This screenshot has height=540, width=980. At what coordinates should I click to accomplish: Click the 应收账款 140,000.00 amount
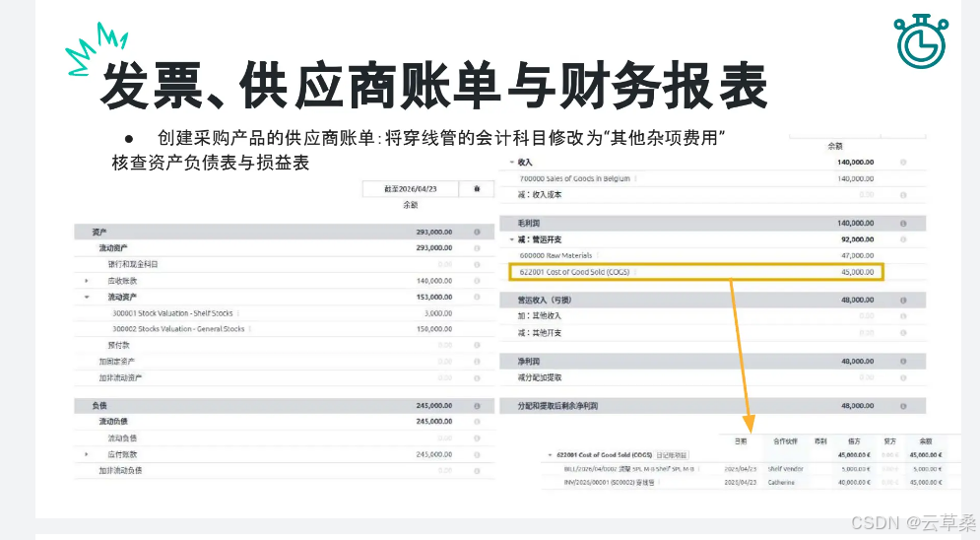(434, 281)
